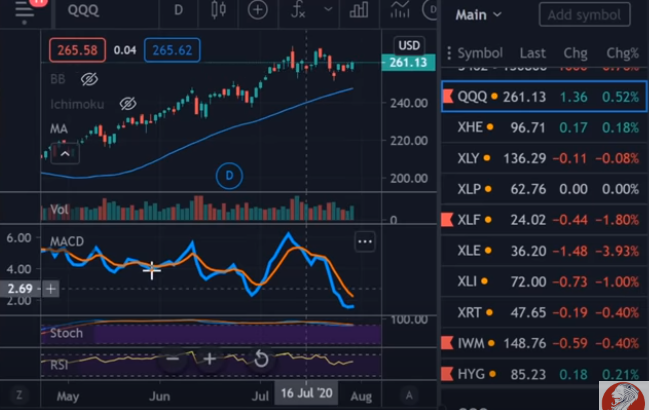Sort watchlist by Last column

click(533, 53)
